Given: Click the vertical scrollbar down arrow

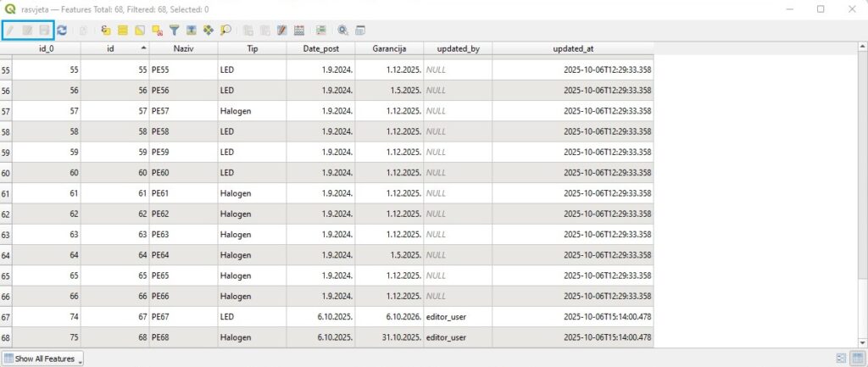Looking at the screenshot, I should 863,343.
